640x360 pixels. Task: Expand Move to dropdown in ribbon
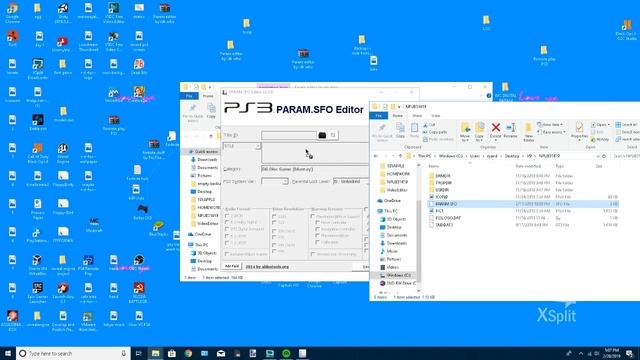point(465,139)
